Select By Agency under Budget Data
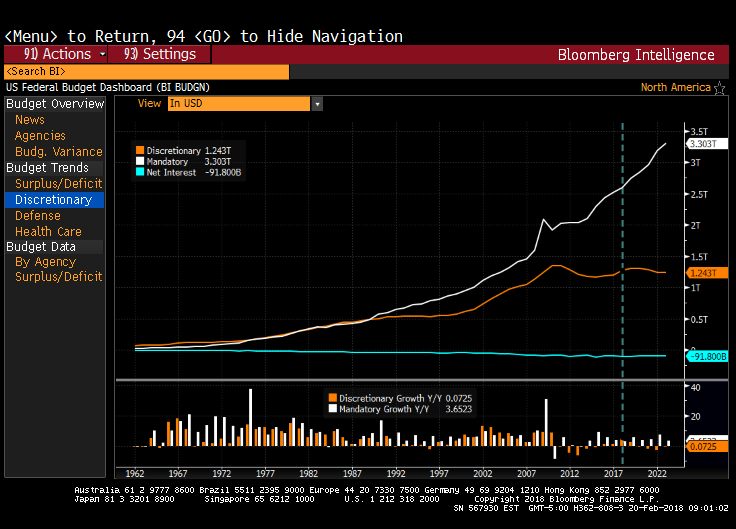 tap(45, 262)
